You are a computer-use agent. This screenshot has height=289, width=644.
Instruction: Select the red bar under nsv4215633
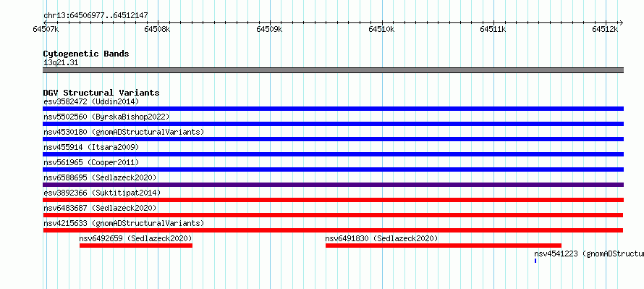[333, 230]
